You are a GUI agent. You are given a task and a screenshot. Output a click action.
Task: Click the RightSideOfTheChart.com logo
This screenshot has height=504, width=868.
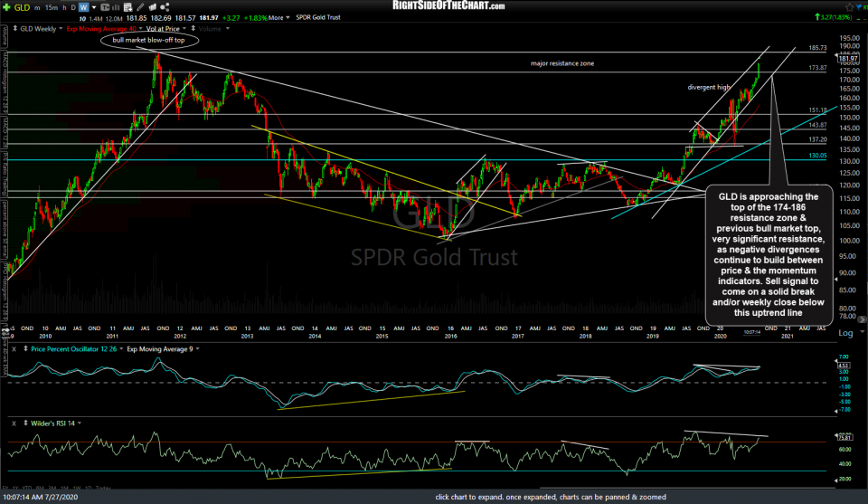point(448,6)
